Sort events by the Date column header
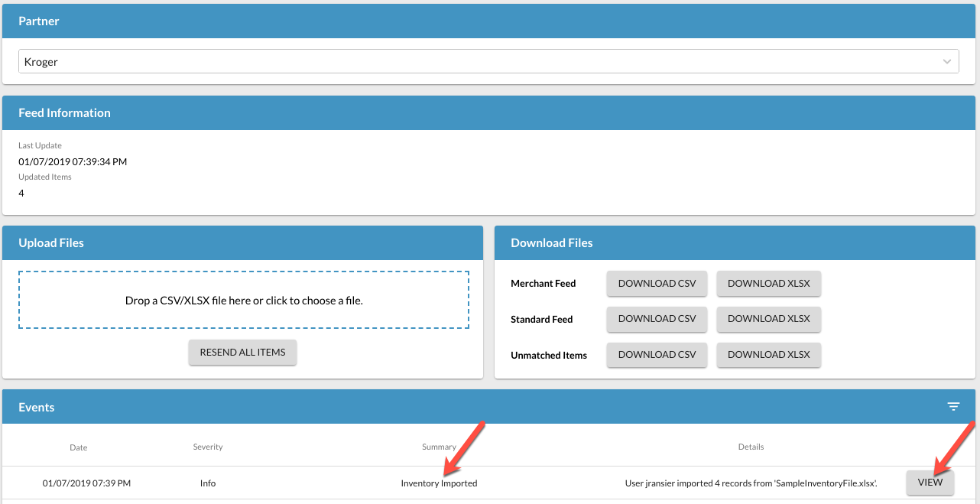The width and height of the screenshot is (980, 504). click(x=79, y=447)
